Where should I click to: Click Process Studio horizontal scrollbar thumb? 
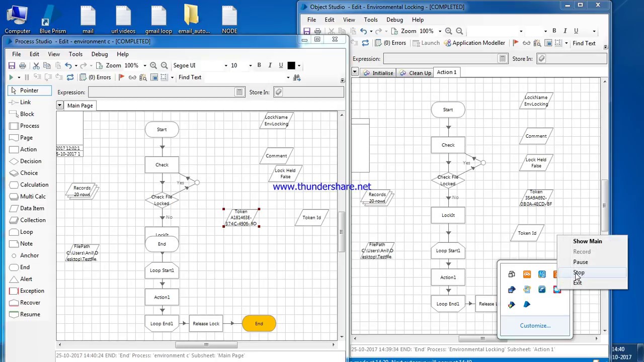[x=206, y=345]
